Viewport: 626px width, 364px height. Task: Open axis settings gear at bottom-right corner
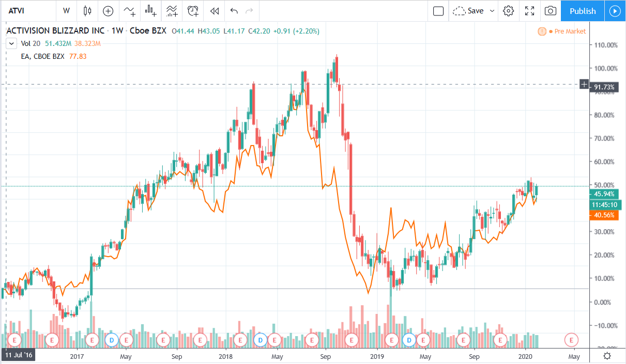[x=607, y=356]
